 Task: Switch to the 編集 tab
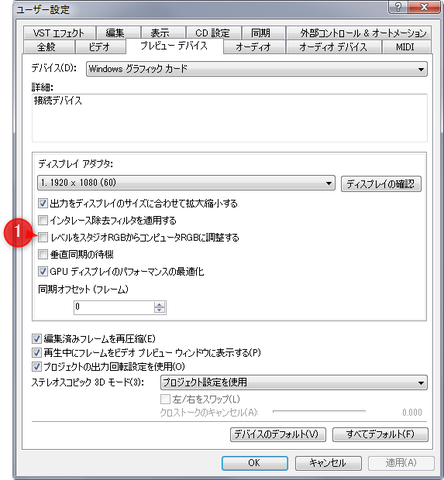118,33
